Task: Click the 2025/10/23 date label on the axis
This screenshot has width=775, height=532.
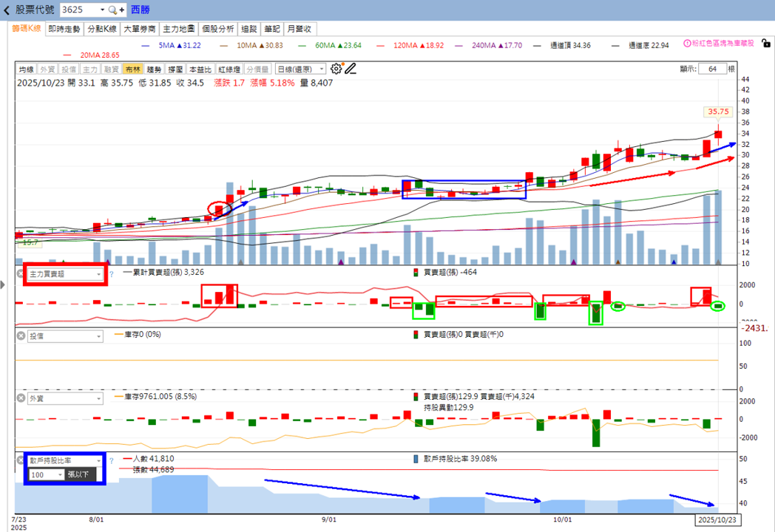Action: pyautogui.click(x=717, y=520)
